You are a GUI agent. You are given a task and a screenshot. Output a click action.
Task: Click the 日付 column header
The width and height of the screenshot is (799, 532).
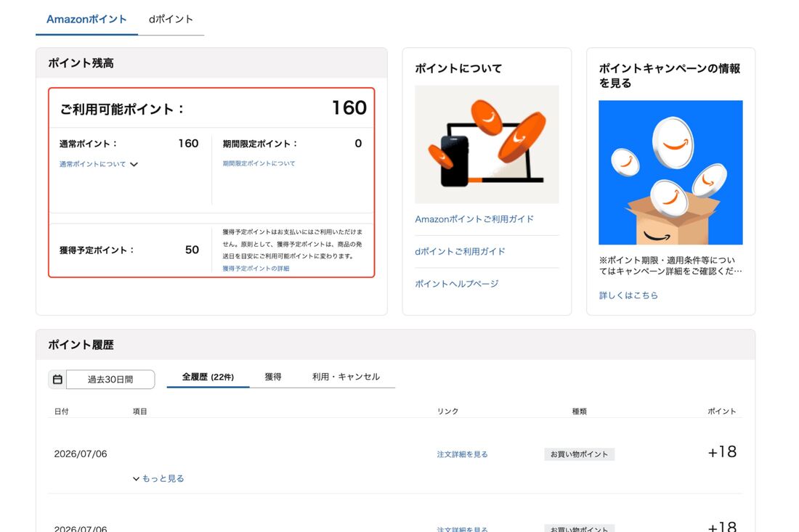click(x=61, y=412)
